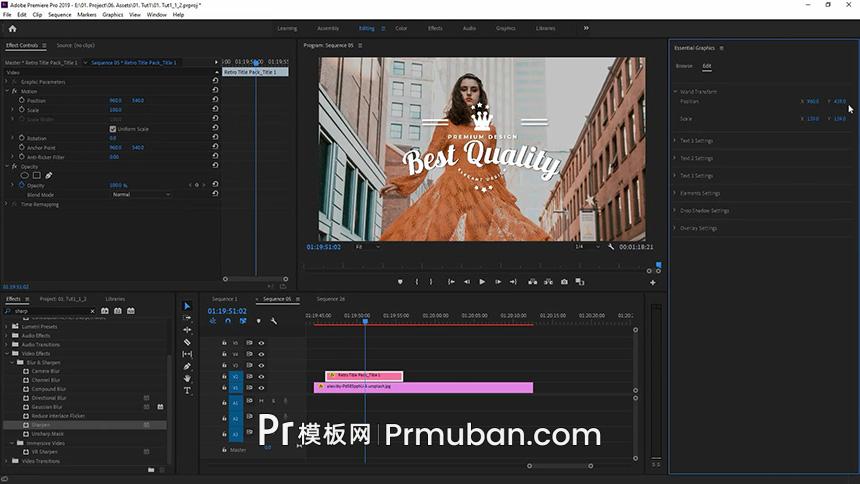
Task: Select the Razor tool
Action: pos(187,342)
